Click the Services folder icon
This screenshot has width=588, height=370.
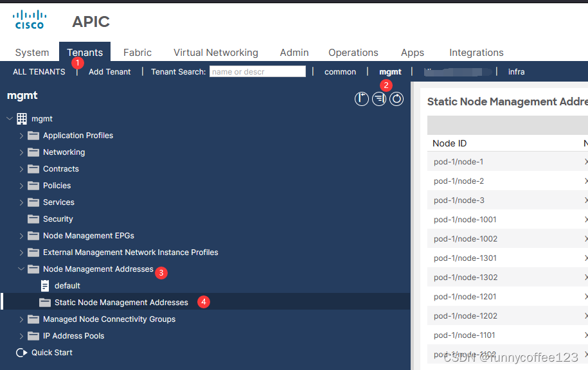click(33, 202)
